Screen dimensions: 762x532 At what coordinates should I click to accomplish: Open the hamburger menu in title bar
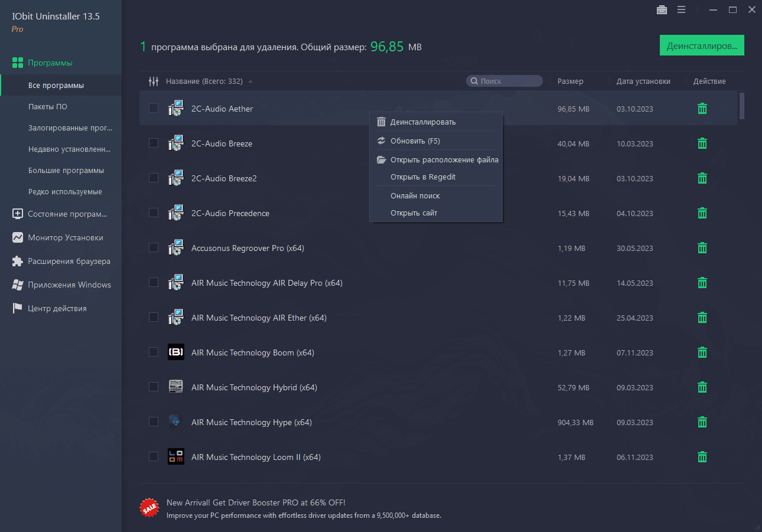point(681,9)
